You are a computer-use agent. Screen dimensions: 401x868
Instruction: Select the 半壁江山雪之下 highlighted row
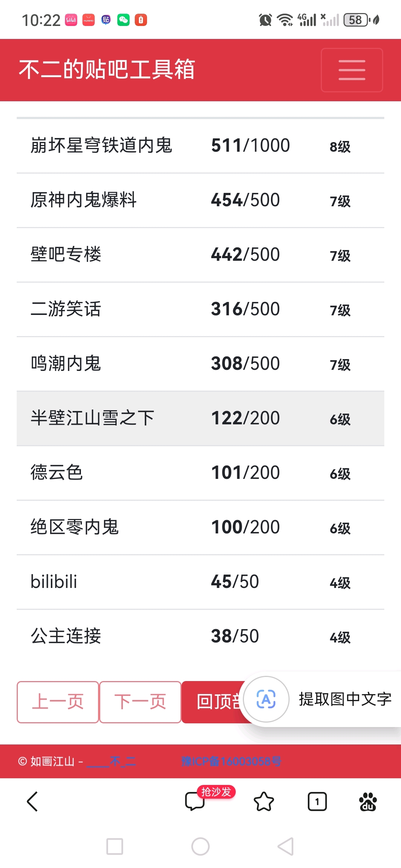[200, 418]
